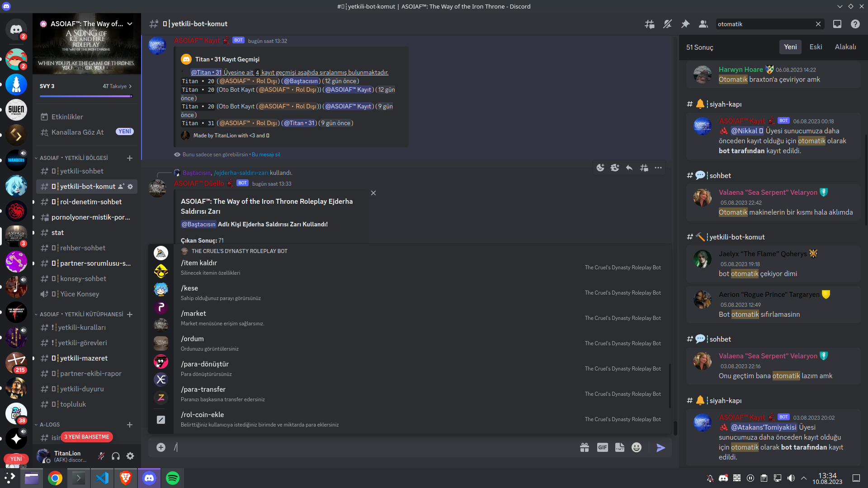
Task: Open the ASOIAF server dropdown menu
Action: (x=130, y=23)
